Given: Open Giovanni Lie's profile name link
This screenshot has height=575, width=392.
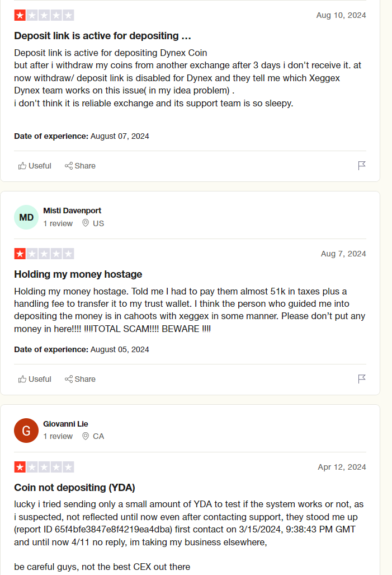Looking at the screenshot, I should pos(65,424).
